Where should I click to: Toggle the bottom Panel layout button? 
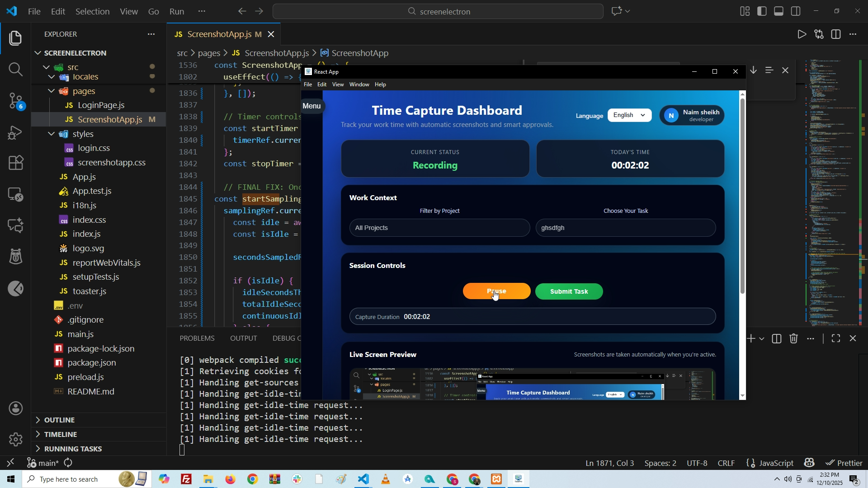[x=778, y=11]
